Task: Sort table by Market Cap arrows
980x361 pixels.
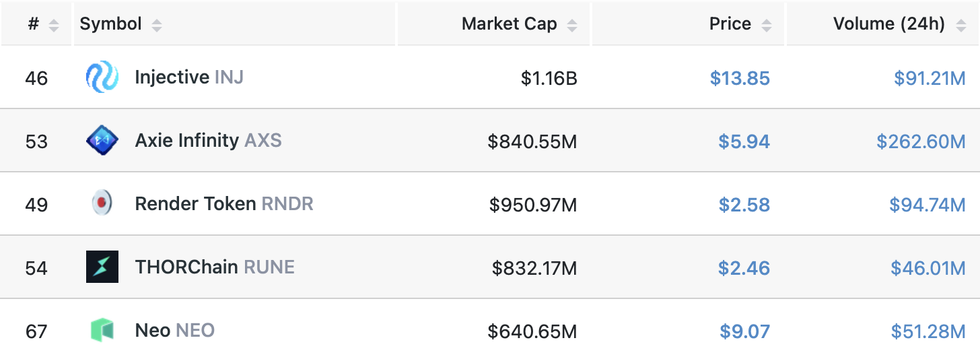Action: pyautogui.click(x=572, y=26)
